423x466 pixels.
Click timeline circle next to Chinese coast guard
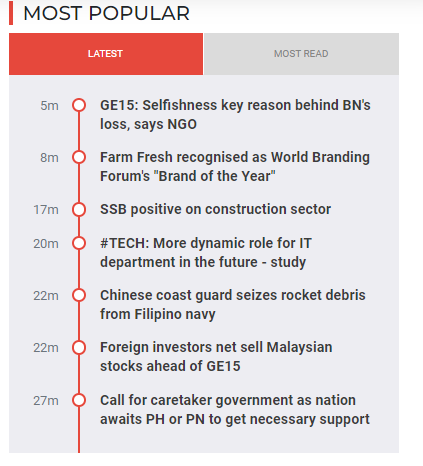79,295
